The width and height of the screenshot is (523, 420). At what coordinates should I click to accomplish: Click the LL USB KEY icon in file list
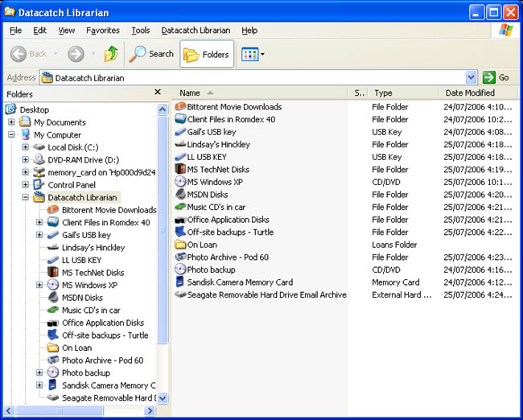pyautogui.click(x=180, y=156)
